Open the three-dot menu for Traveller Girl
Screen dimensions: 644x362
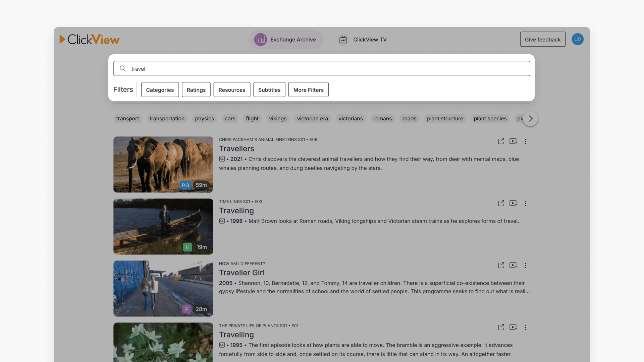click(x=525, y=265)
